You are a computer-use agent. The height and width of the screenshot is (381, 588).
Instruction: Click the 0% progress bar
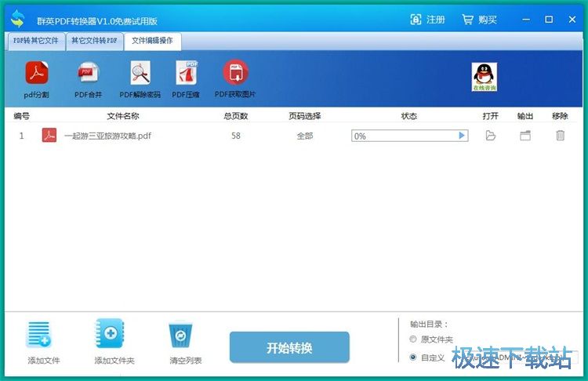tap(409, 136)
